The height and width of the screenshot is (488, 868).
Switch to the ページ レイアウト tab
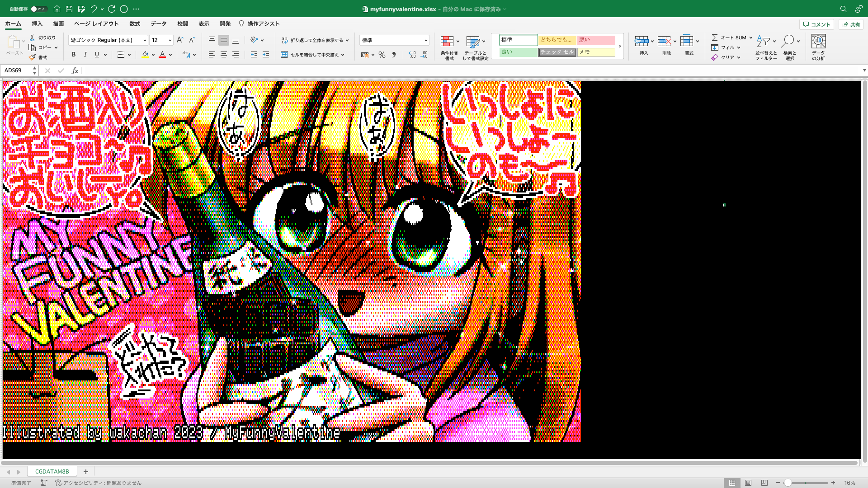96,24
